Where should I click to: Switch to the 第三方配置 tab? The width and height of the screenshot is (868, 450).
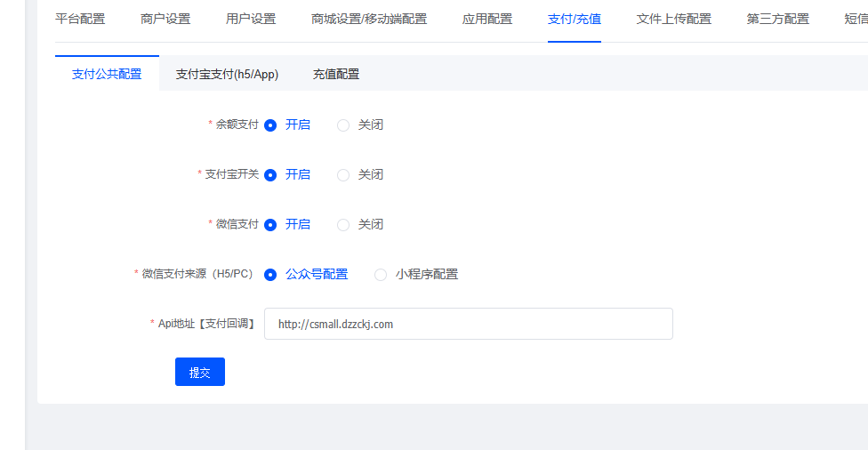(778, 20)
